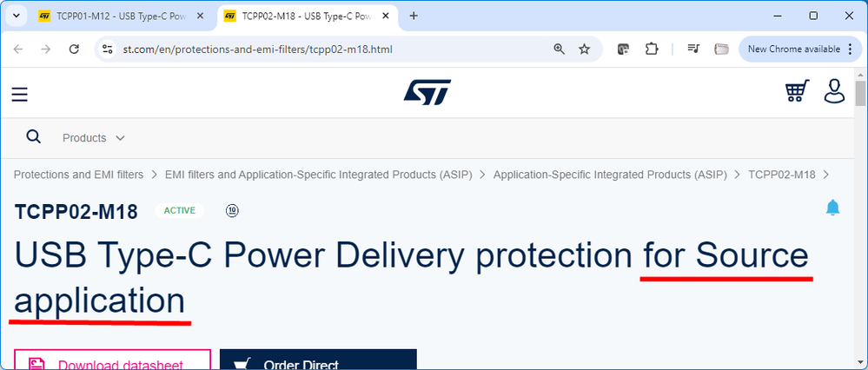Open the shopping cart

[797, 91]
